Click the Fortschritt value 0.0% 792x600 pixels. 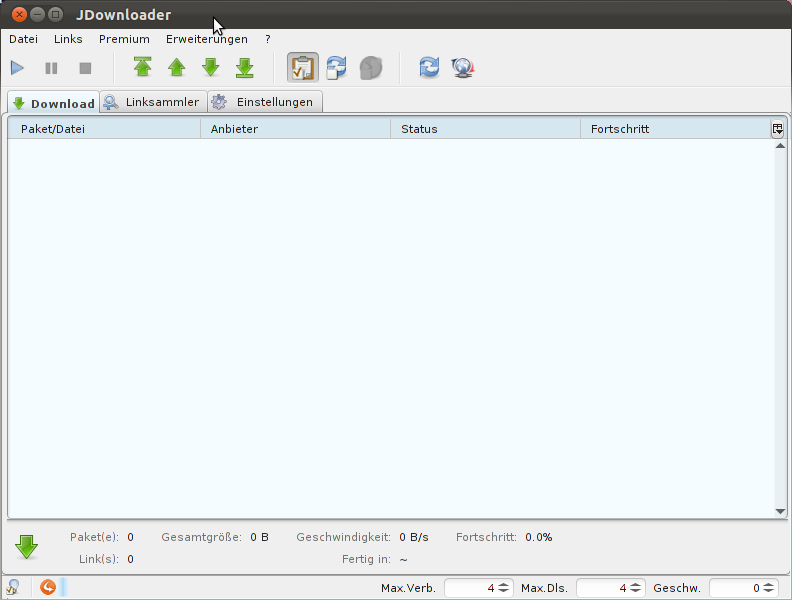point(538,537)
